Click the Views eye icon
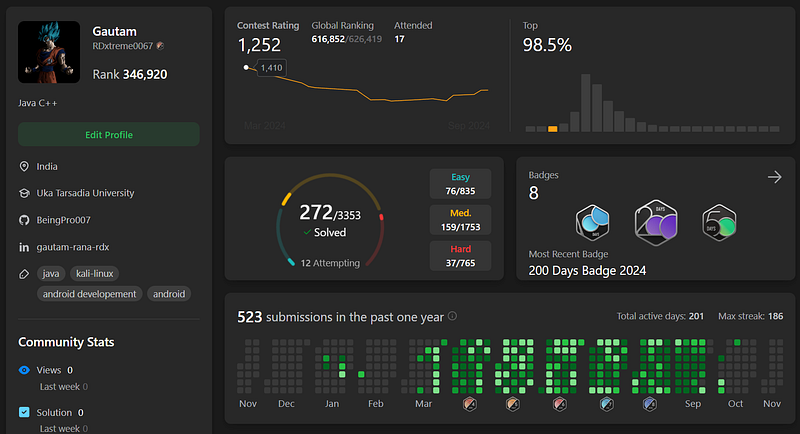 [x=24, y=370]
